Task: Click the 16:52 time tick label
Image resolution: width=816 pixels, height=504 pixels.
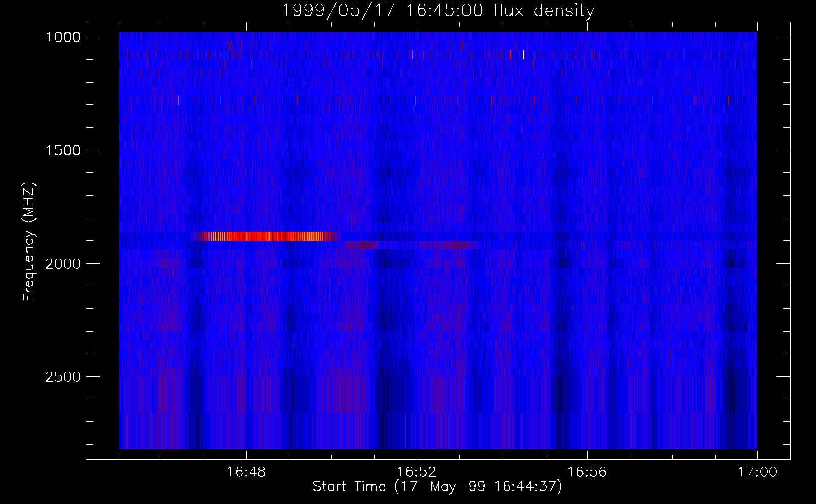Action: (x=417, y=472)
